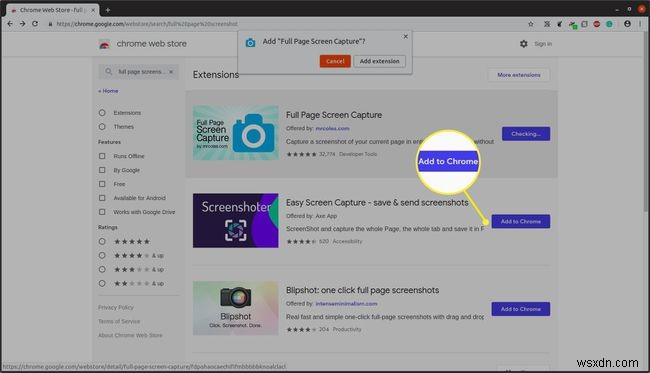The width and height of the screenshot is (650, 373).
Task: Open the Chrome profile avatar icon
Action: [x=627, y=24]
